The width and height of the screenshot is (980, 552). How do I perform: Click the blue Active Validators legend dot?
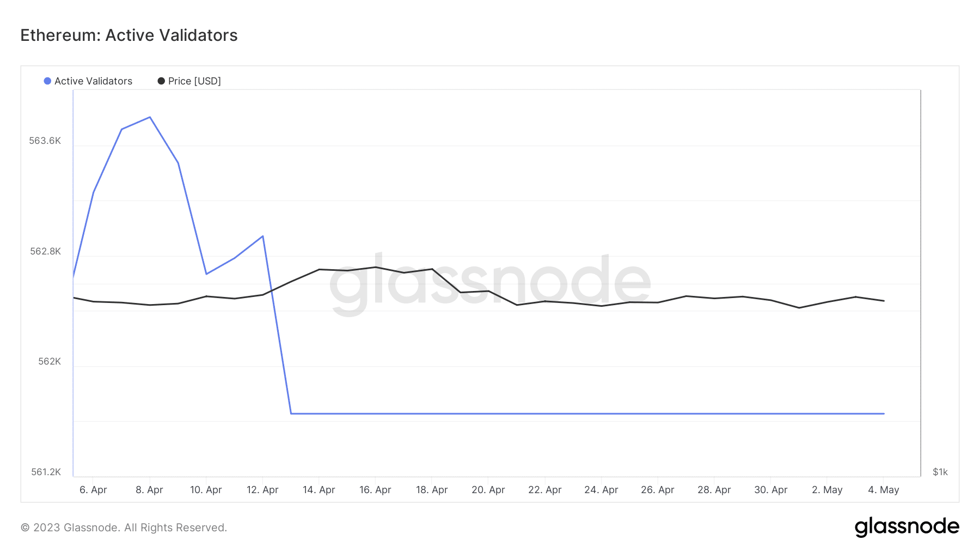click(x=47, y=81)
